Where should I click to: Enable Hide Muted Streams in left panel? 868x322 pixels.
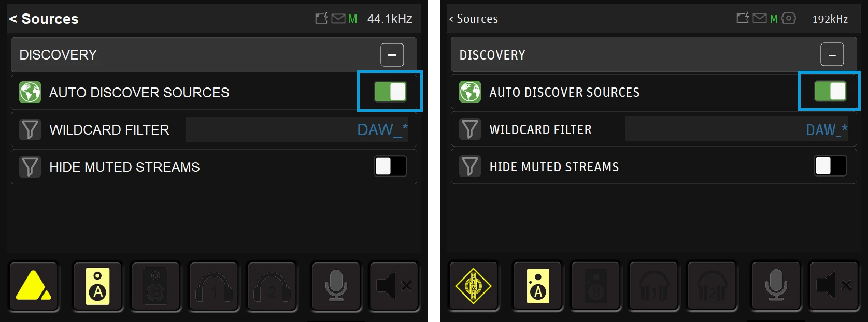pos(390,167)
